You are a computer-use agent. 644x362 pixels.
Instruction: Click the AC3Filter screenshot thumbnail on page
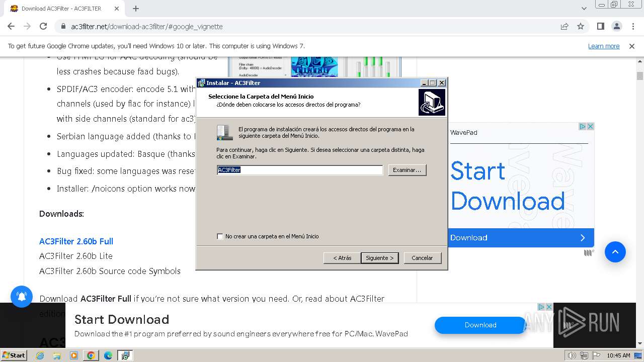click(314, 67)
